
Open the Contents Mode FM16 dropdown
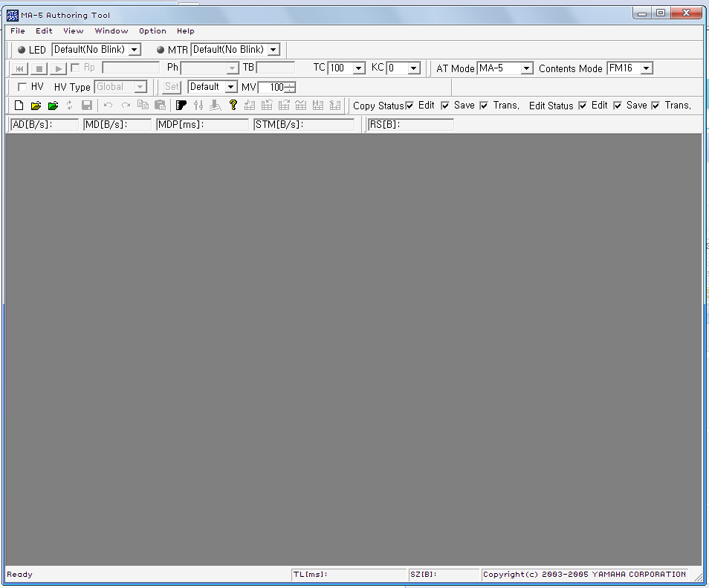[647, 68]
